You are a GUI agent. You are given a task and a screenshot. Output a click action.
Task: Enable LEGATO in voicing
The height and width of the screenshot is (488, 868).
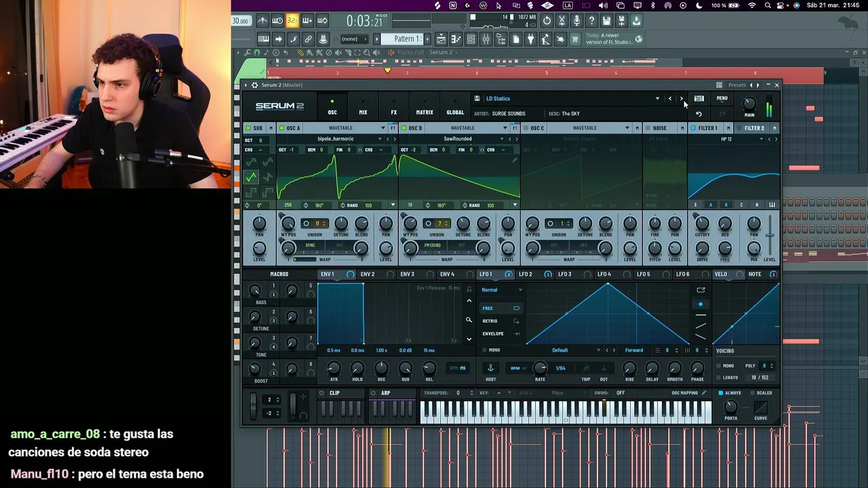719,378
